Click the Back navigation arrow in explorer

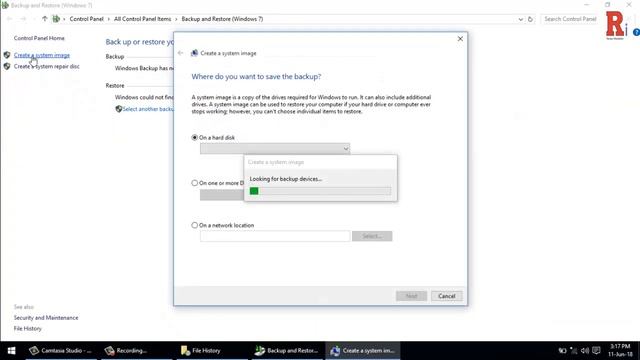[9, 19]
